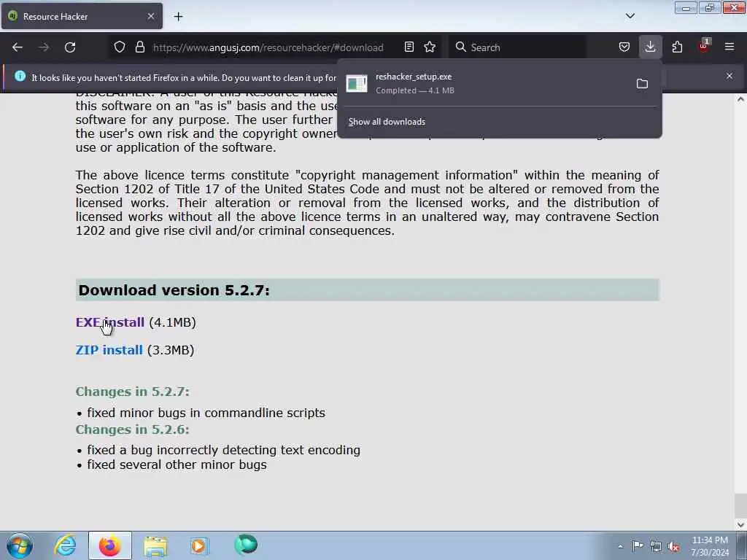
Task: Click text "fixed several other minor bugs"
Action: point(177,464)
